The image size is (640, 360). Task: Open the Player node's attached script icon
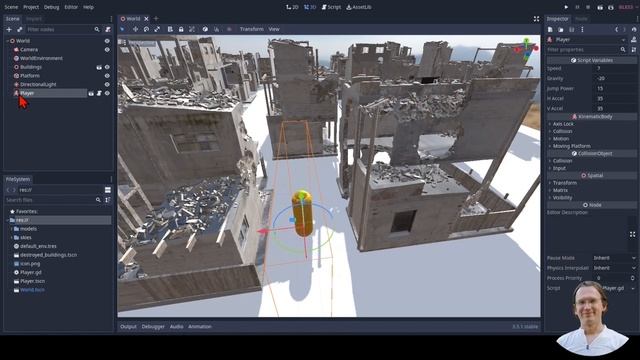coord(99,93)
